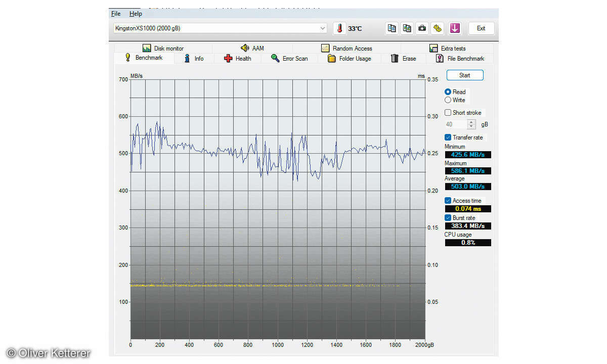Click the Folder Usage folder icon
The width and height of the screenshot is (607, 364).
click(332, 59)
